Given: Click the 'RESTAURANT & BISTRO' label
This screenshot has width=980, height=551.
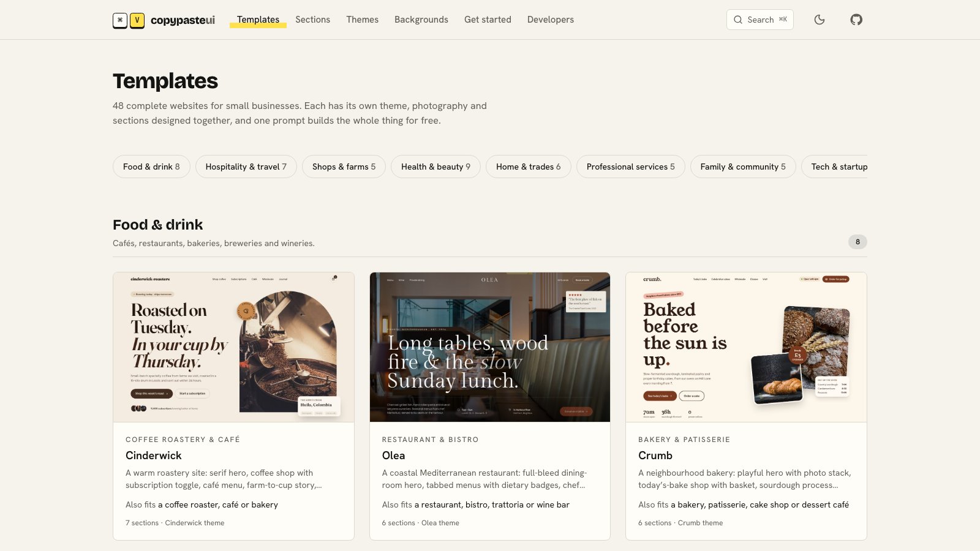Looking at the screenshot, I should pyautogui.click(x=430, y=440).
